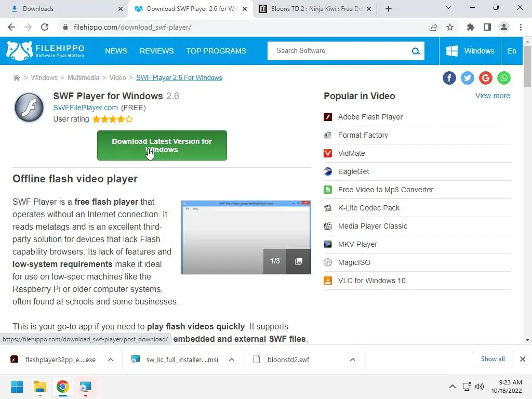Viewport: 532px width, 399px height.
Task: Close the Downloads tab
Action: (x=121, y=9)
